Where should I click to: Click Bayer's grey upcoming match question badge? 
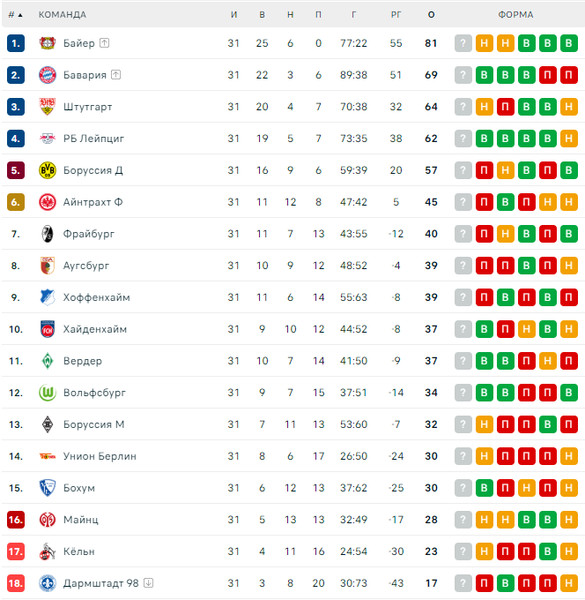coord(463,43)
